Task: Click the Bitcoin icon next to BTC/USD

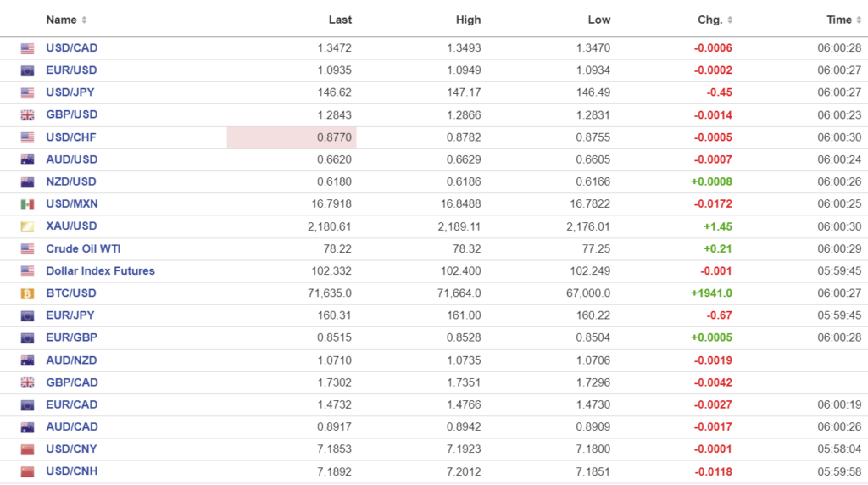Action: click(x=27, y=293)
